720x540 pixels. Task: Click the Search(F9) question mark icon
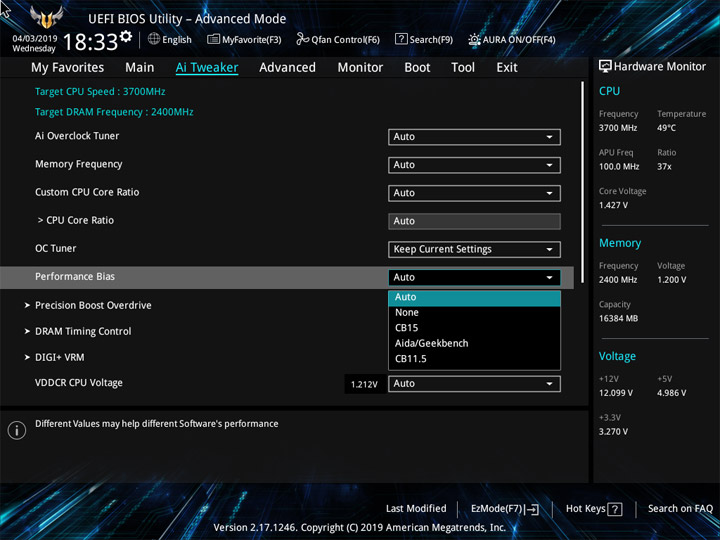click(x=401, y=39)
